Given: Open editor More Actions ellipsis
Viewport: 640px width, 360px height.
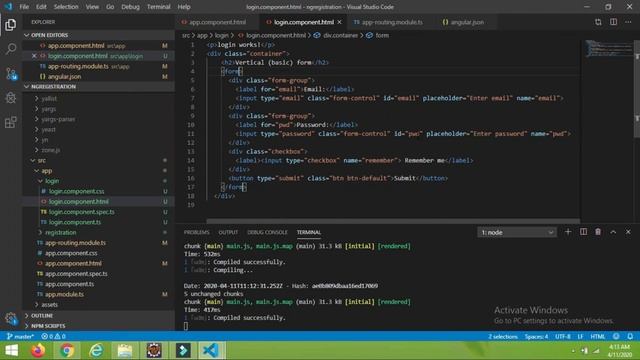Looking at the screenshot, I should (628, 22).
